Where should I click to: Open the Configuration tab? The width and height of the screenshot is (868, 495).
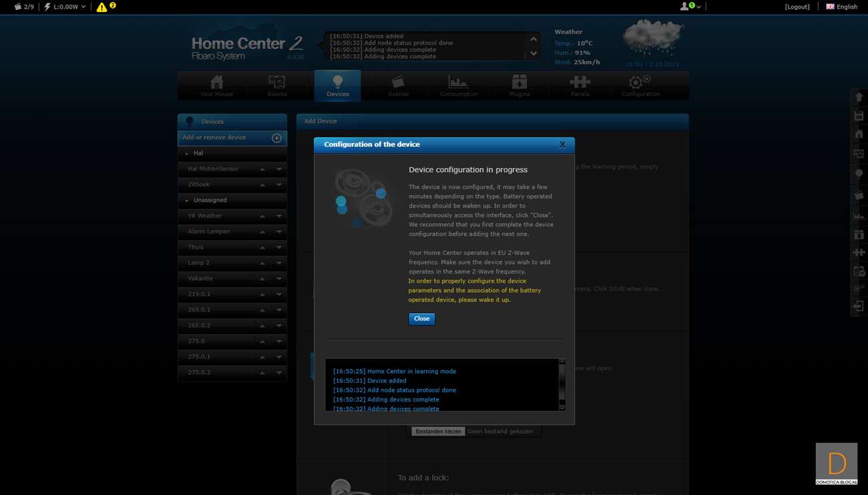click(x=640, y=85)
